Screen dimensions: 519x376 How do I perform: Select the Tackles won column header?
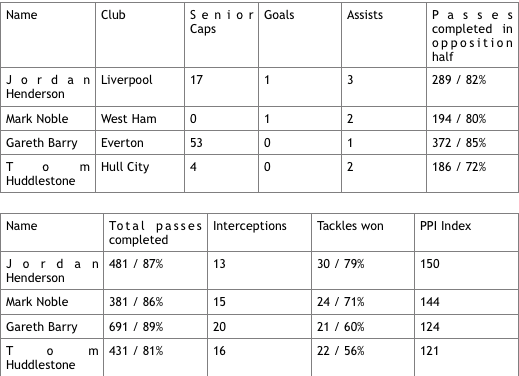363,233
